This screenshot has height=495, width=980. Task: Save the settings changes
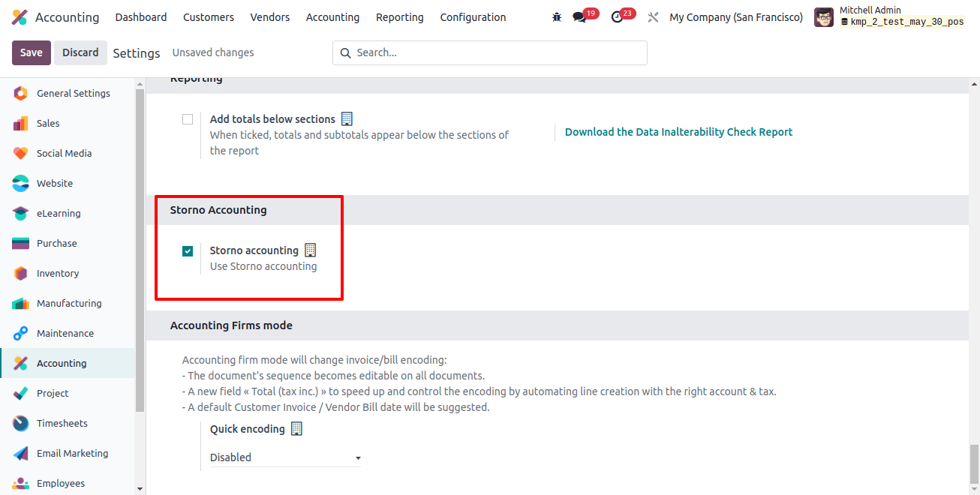click(x=32, y=52)
